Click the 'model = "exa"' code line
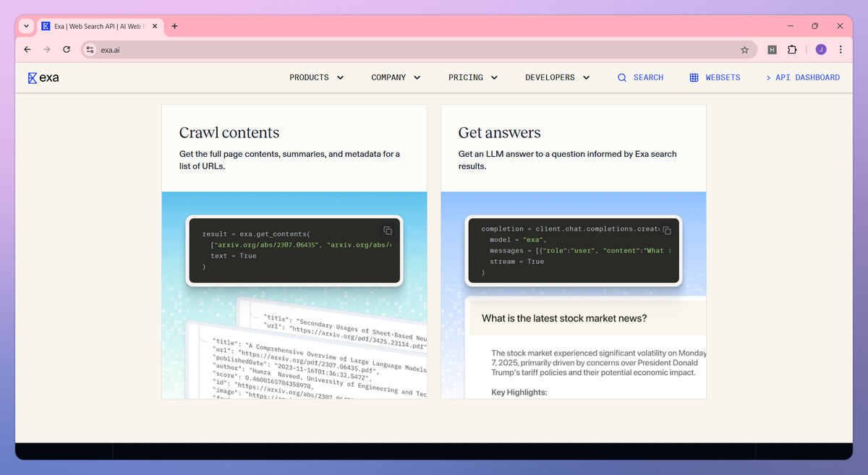Image resolution: width=868 pixels, height=475 pixels. click(519, 239)
